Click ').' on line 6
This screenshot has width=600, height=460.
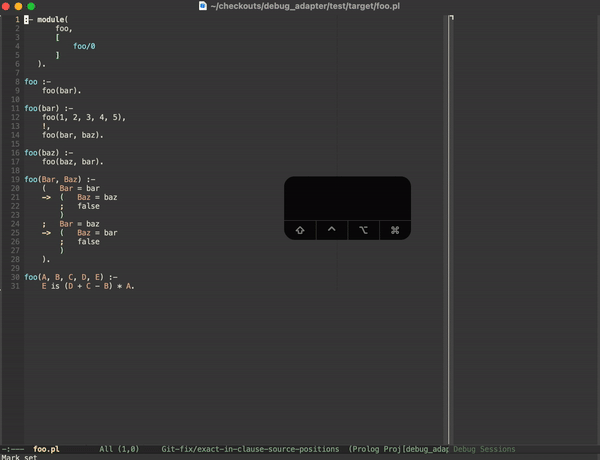42,64
